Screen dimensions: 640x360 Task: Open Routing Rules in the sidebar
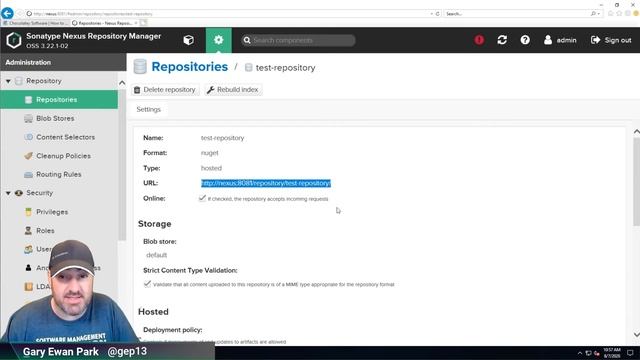coord(58,174)
